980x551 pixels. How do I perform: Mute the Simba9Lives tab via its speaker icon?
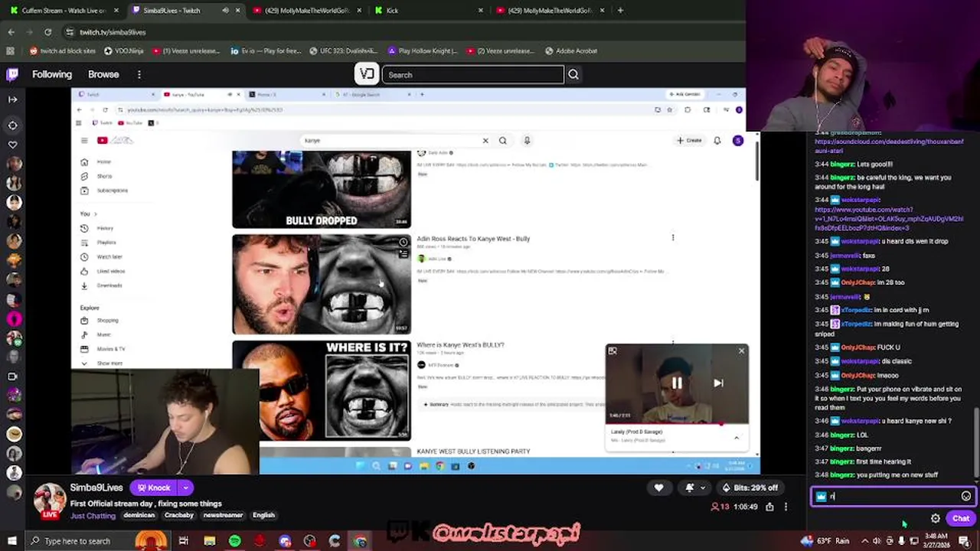click(x=225, y=10)
